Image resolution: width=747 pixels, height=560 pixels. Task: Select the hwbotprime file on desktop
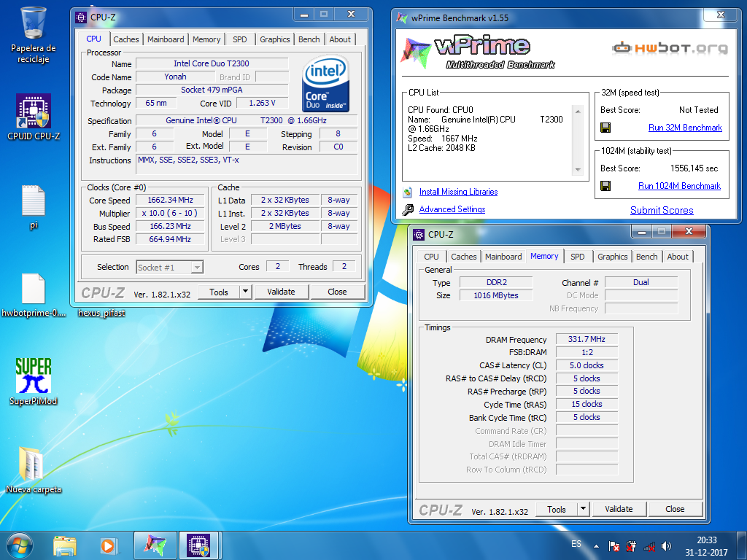click(34, 295)
